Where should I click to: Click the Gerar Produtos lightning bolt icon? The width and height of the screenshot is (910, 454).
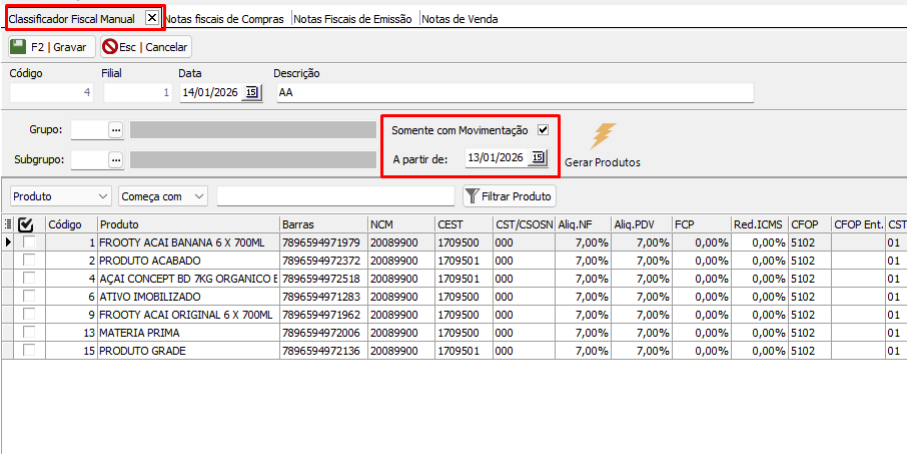tap(602, 137)
